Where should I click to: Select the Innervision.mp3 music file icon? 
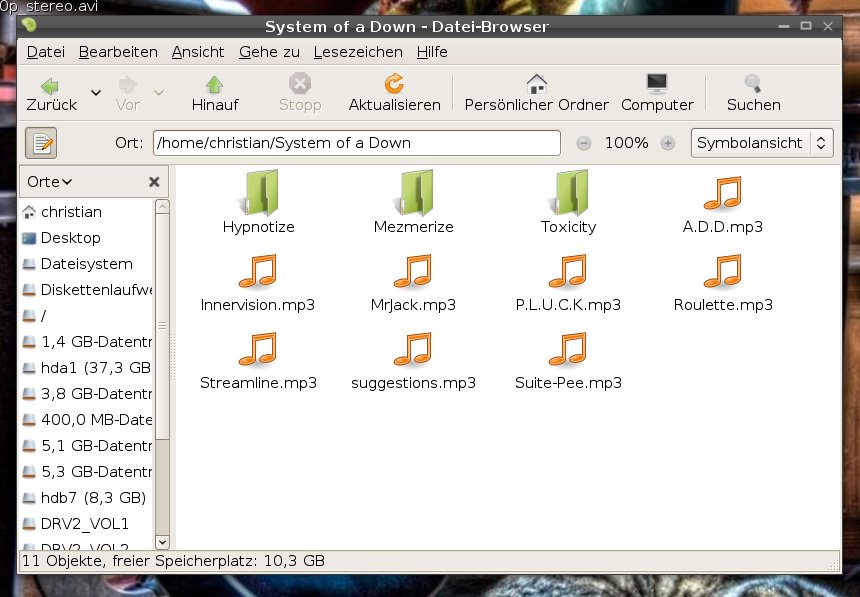coord(258,271)
